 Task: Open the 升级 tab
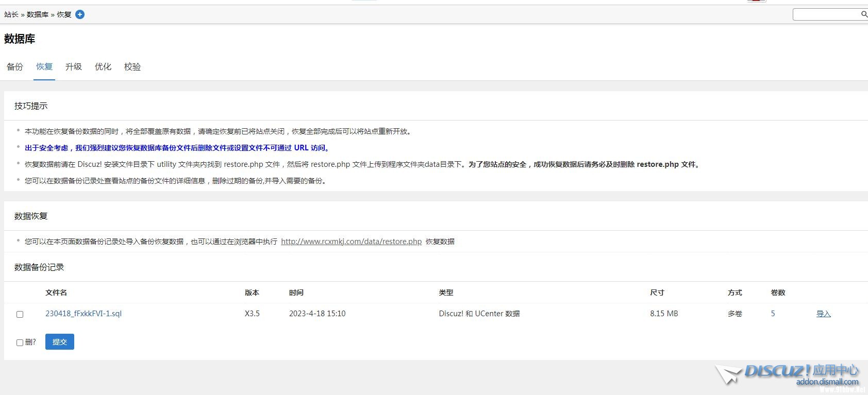74,66
